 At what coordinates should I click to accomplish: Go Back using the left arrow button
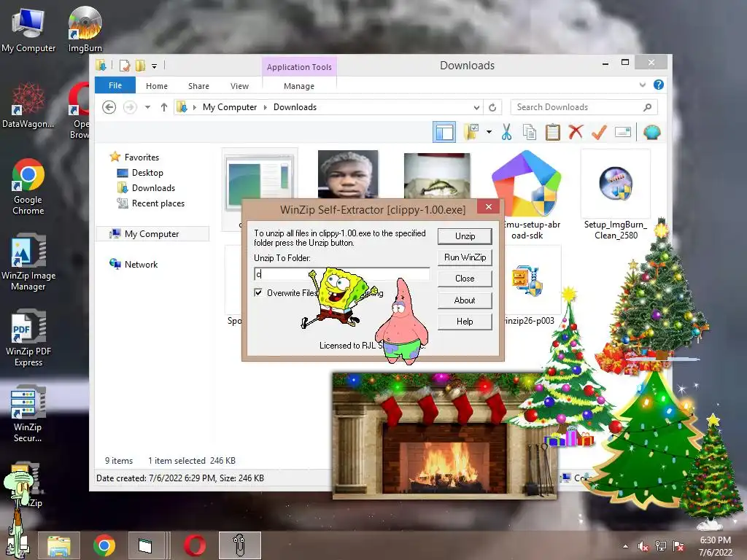point(109,108)
